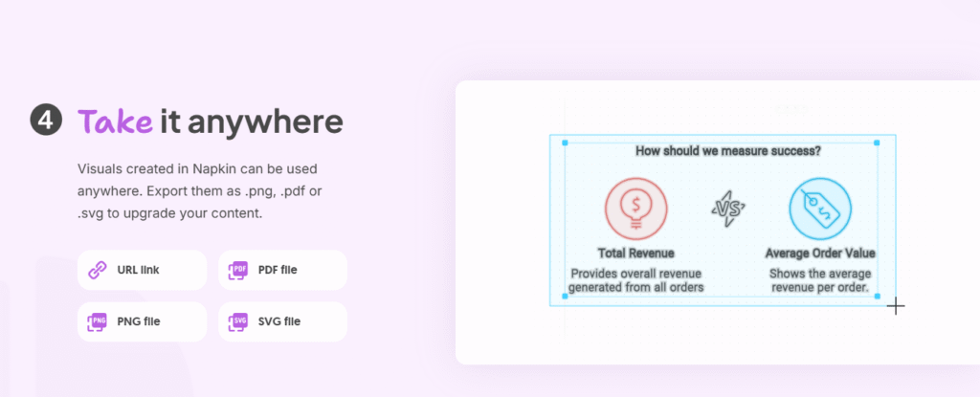Click 'Shows the average revenue per order' text
The width and height of the screenshot is (980, 397).
820,280
